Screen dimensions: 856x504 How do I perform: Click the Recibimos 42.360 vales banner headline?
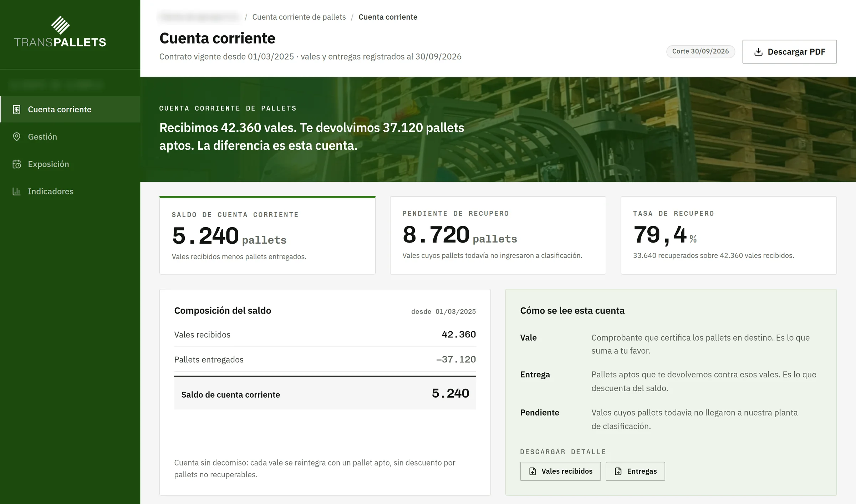point(312,137)
